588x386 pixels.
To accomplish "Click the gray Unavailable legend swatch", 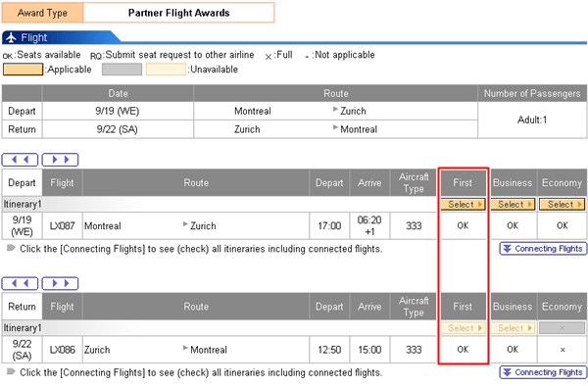I will click(x=122, y=70).
